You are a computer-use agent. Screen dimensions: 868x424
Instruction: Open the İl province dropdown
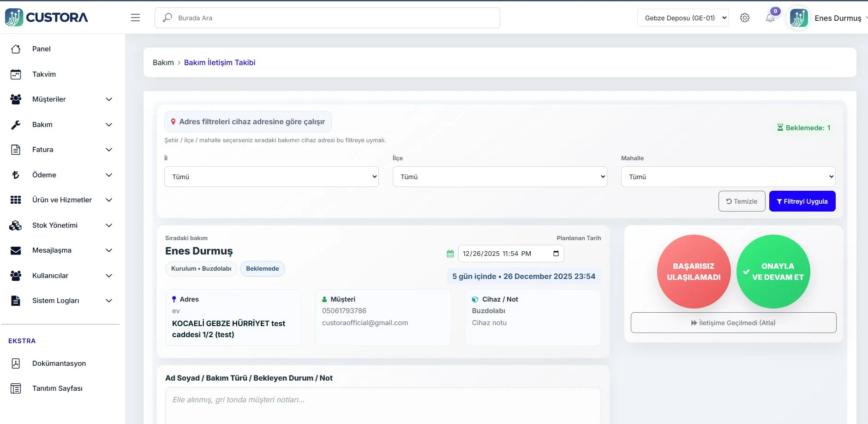coord(271,177)
